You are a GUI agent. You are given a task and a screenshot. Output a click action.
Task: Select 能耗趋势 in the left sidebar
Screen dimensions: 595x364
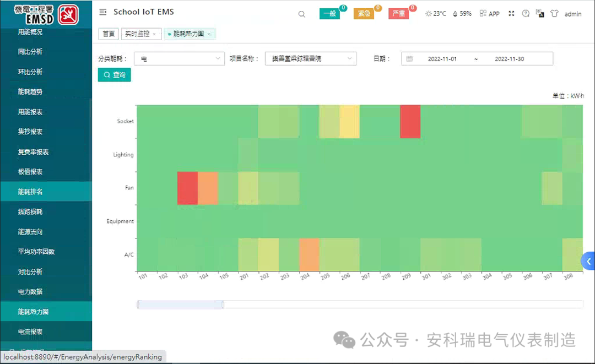pos(30,91)
